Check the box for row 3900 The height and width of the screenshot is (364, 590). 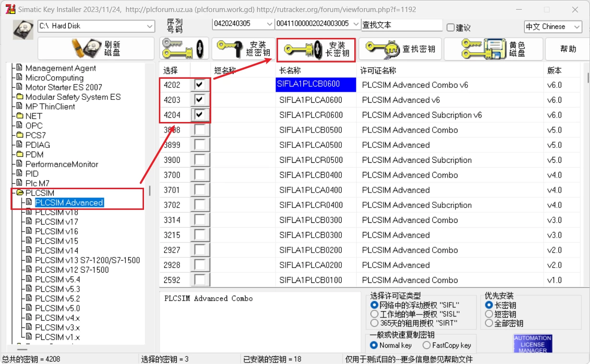(200, 160)
